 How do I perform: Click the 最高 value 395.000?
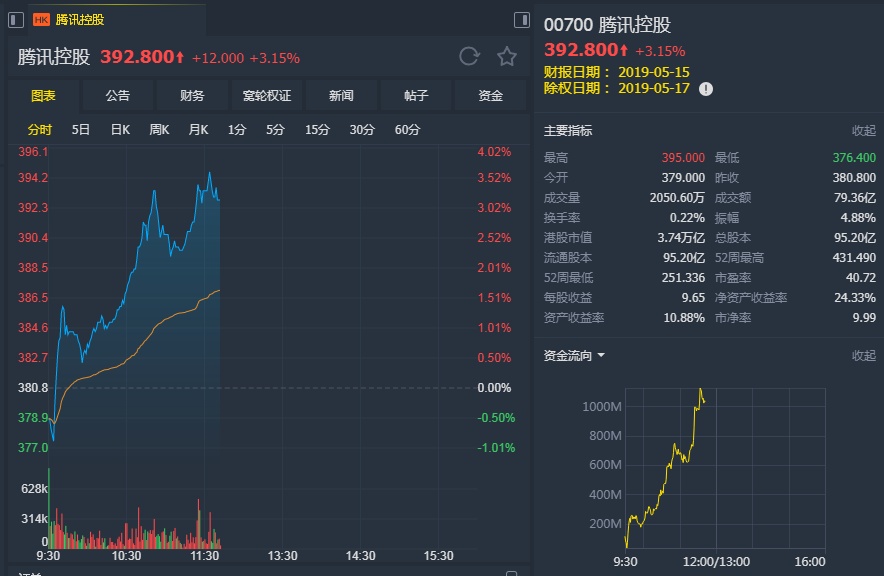[x=683, y=158]
